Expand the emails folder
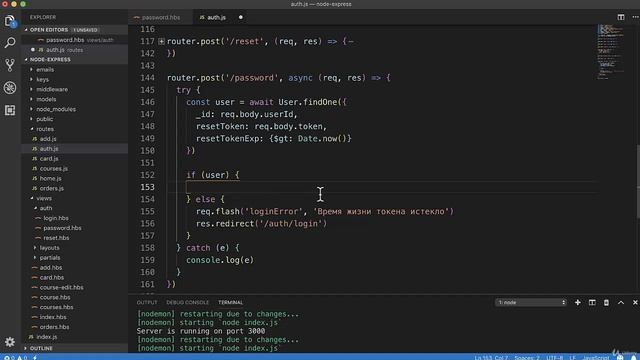 click(x=45, y=70)
